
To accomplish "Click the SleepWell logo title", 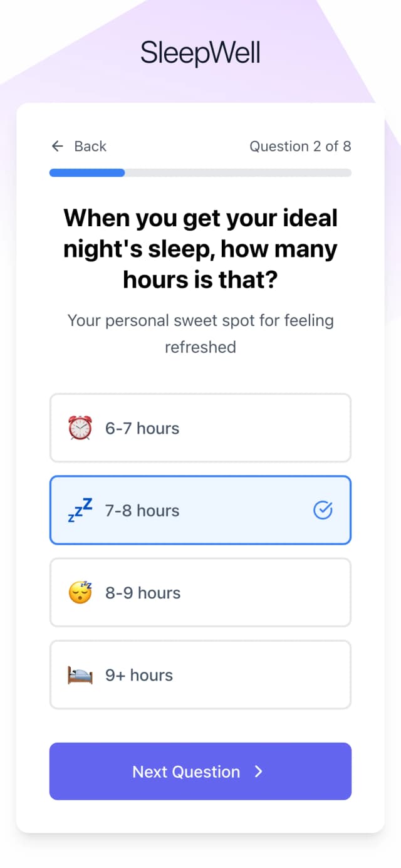I will [x=200, y=53].
